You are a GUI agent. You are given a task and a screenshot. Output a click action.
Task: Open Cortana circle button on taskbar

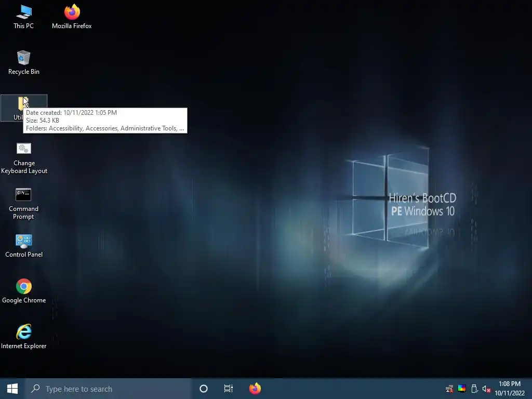click(x=204, y=389)
